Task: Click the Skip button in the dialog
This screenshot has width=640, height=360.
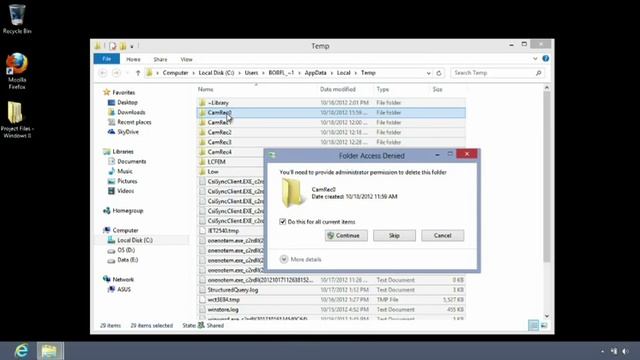Action: [394, 236]
